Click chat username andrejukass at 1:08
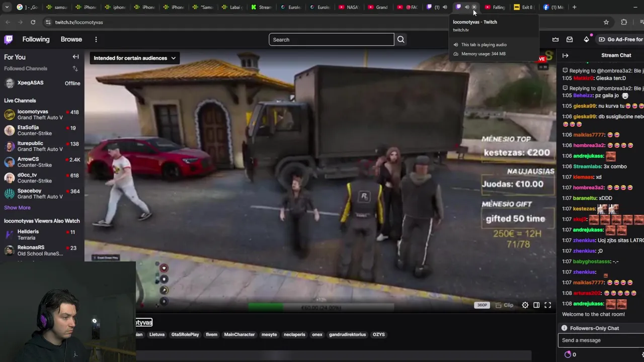 click(588, 304)
